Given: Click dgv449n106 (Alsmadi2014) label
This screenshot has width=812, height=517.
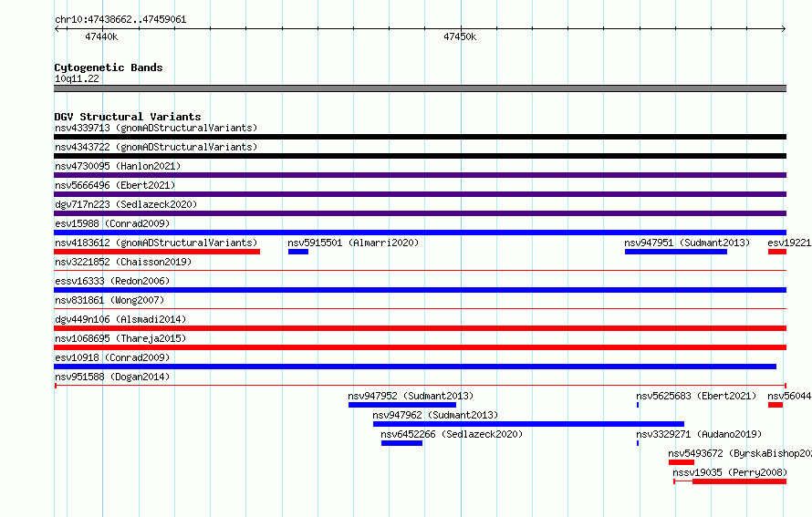Looking at the screenshot, I should [120, 319].
